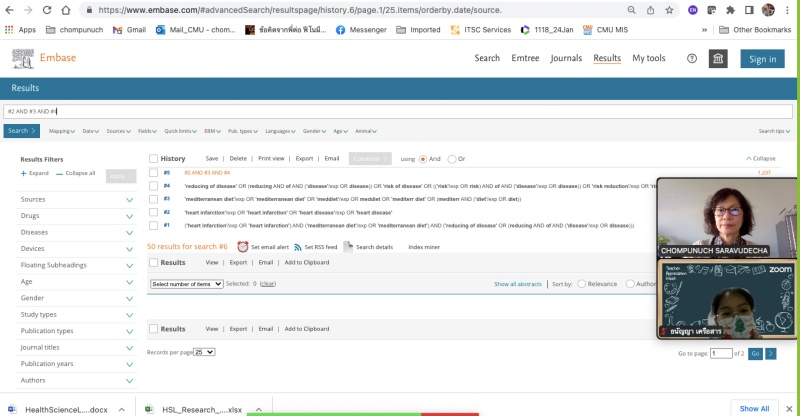Tick the History select-all checkbox

click(x=153, y=158)
